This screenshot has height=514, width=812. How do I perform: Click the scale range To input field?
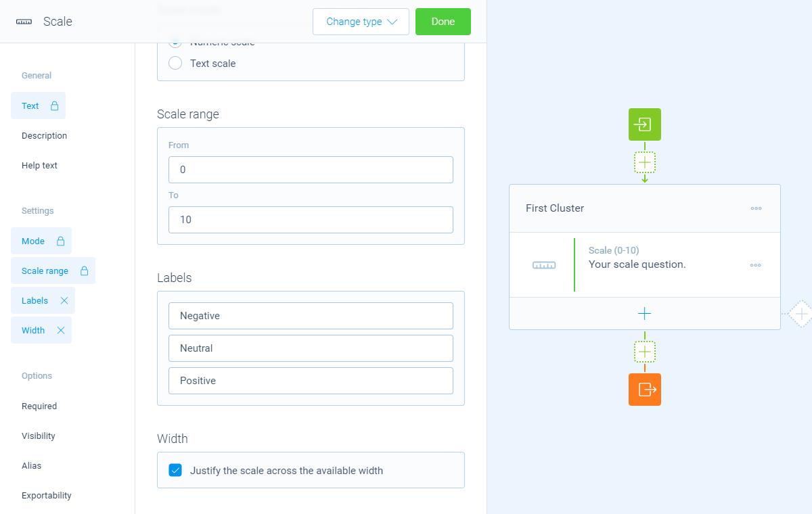click(x=311, y=220)
